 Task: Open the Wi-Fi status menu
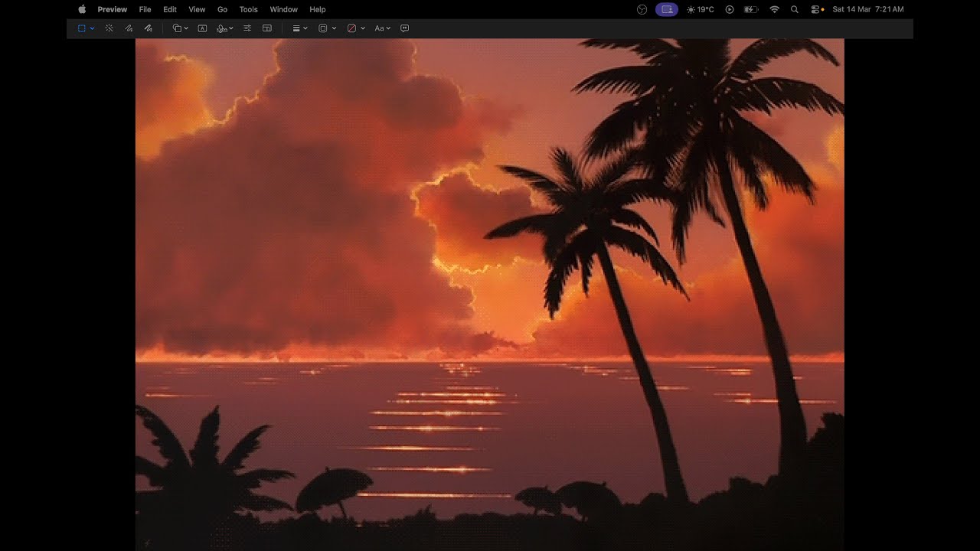point(774,9)
